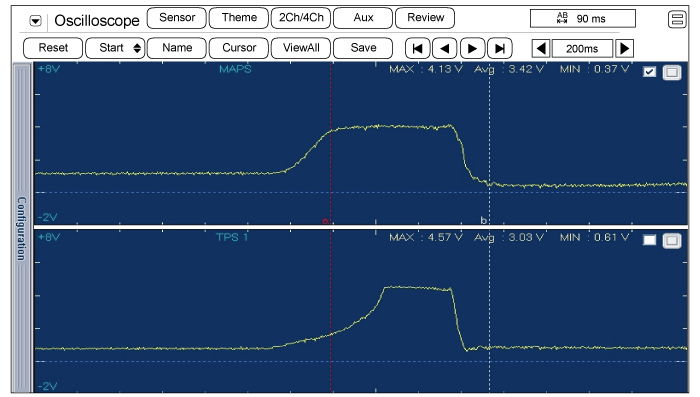Uncheck the MAPS channel checkbox

coord(650,72)
